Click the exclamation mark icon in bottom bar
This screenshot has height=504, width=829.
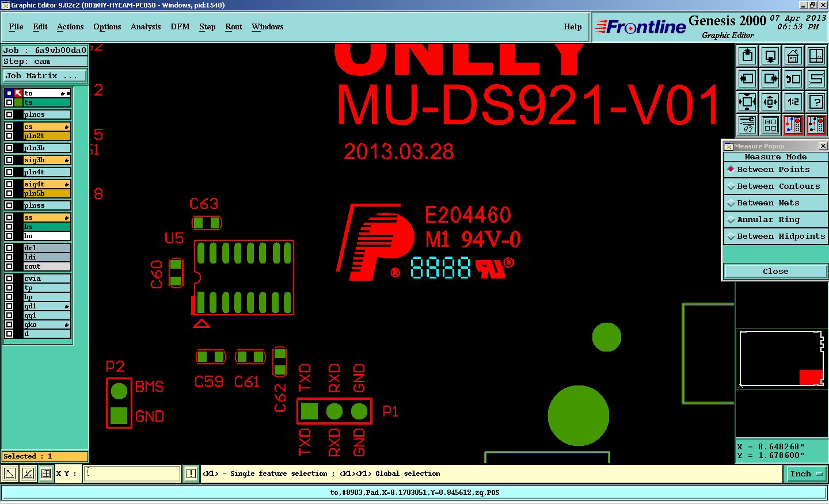pyautogui.click(x=191, y=474)
